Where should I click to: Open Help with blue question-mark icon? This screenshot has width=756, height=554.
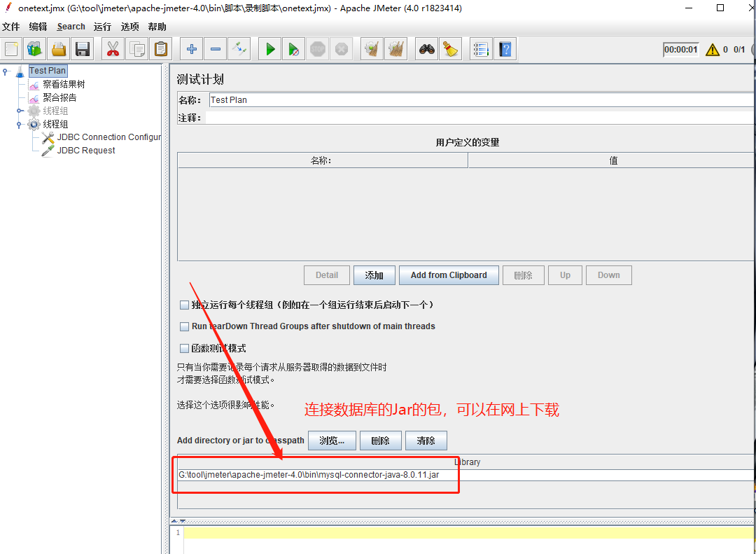(x=505, y=49)
